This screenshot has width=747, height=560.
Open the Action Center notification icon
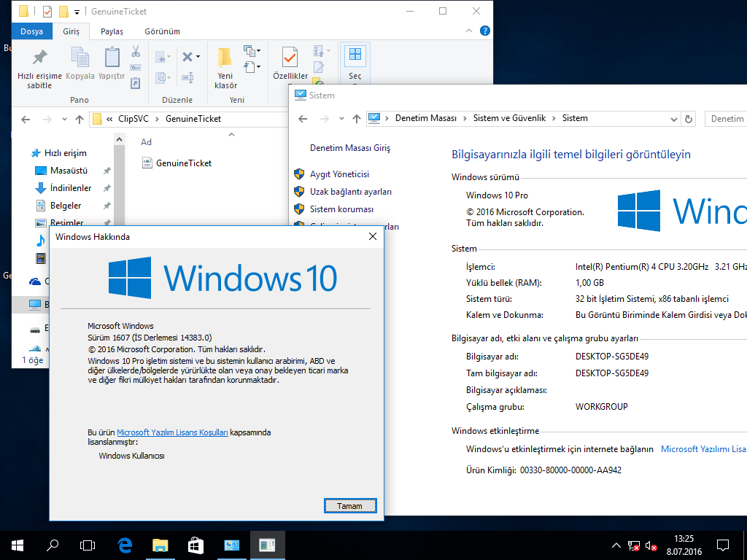pyautogui.click(x=723, y=545)
